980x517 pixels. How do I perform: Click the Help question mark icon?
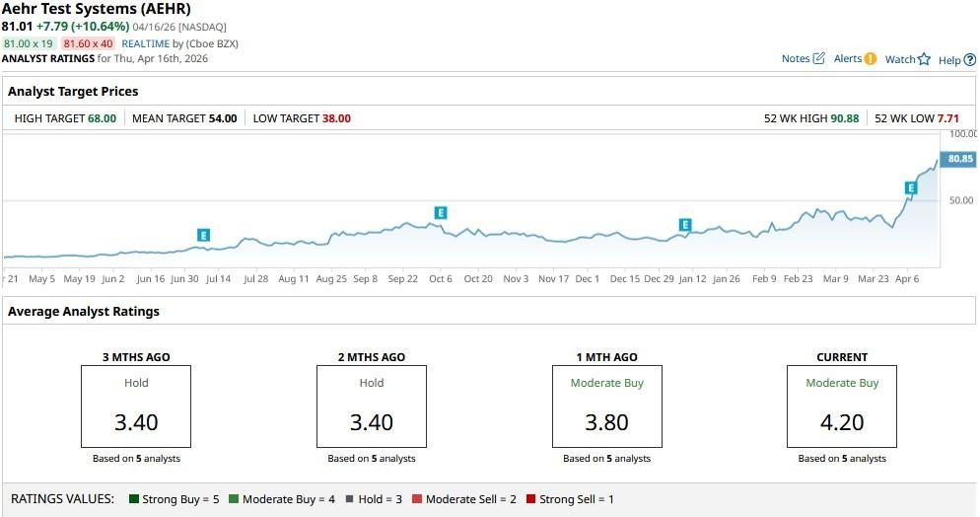point(969,60)
